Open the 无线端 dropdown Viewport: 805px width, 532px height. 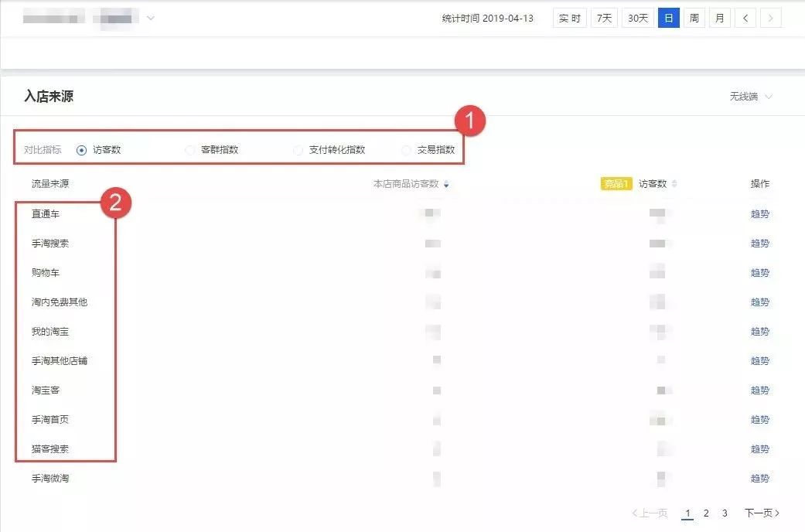tap(751, 96)
